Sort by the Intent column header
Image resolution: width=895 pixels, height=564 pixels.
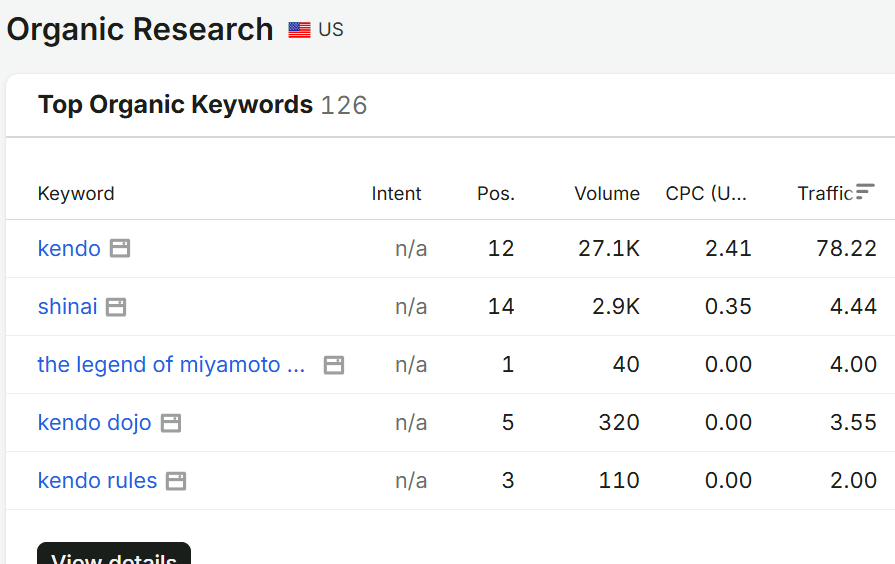coord(396,194)
